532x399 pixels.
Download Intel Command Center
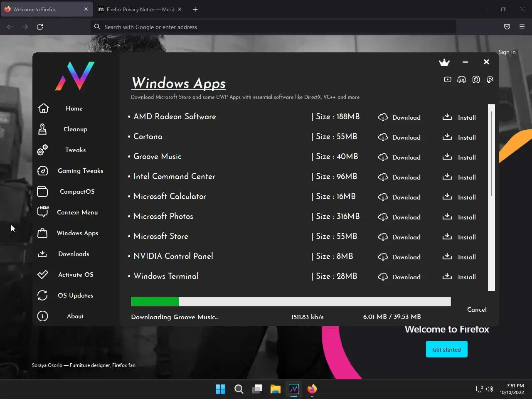pyautogui.click(x=399, y=177)
